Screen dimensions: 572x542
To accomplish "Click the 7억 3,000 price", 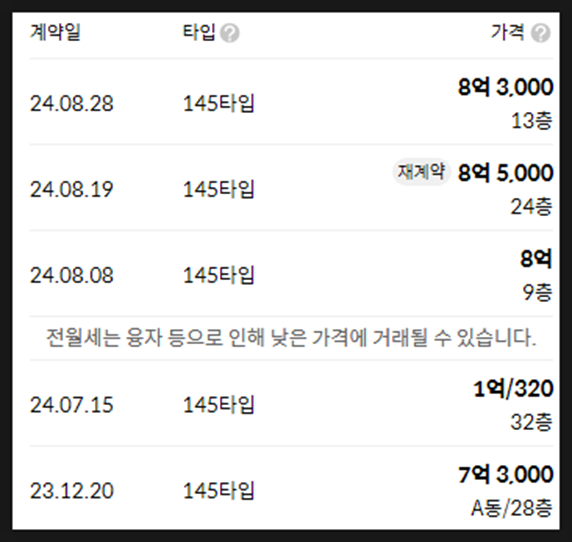I will coord(506,475).
